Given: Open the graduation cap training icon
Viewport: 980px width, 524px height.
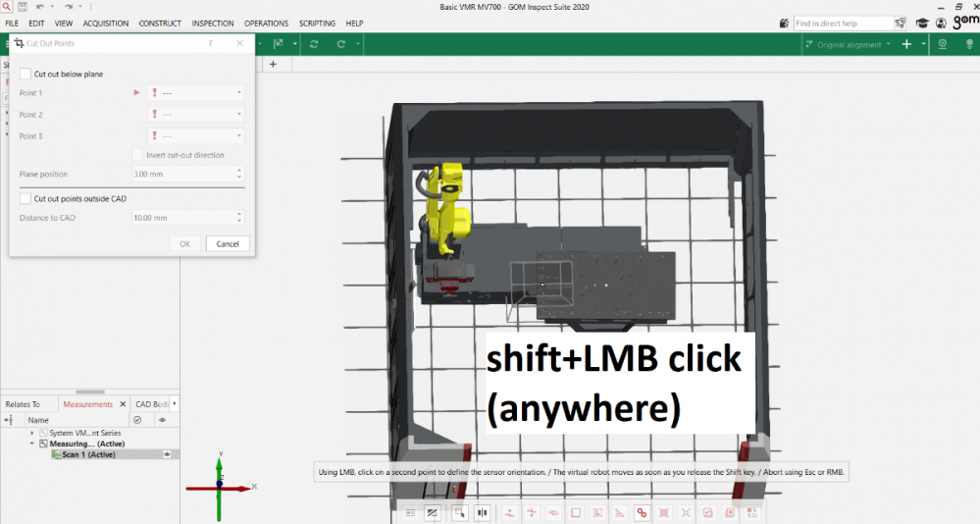Looking at the screenshot, I should click(x=922, y=24).
